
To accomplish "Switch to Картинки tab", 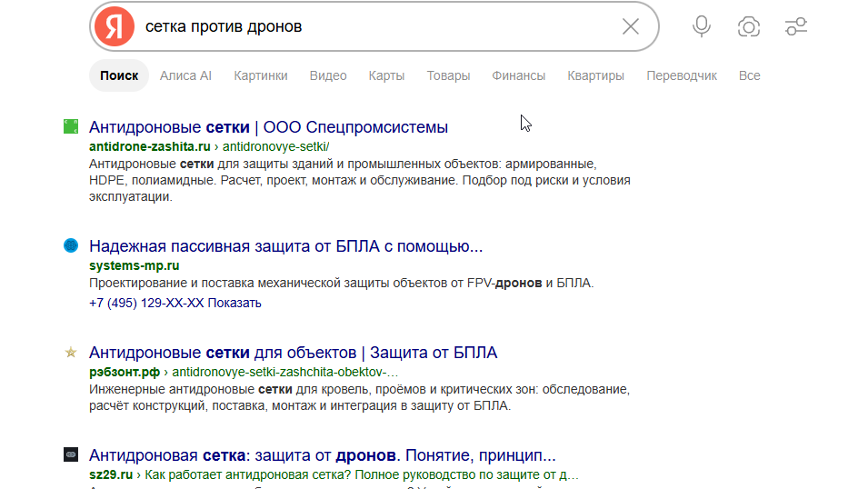I will click(261, 75).
